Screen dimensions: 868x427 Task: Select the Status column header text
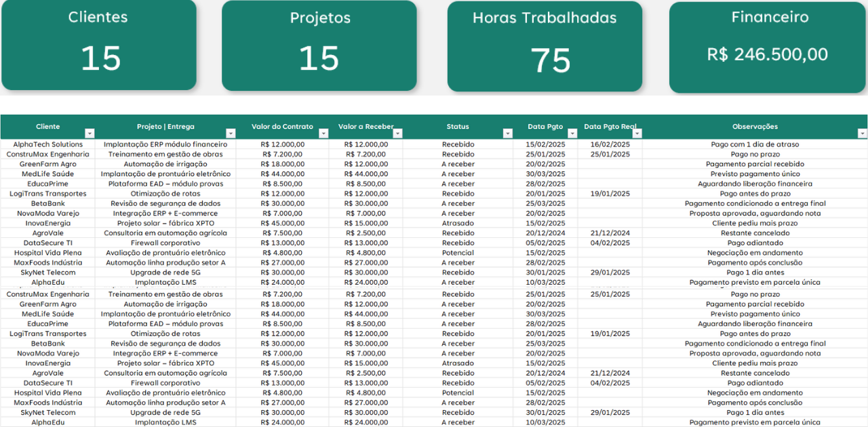pos(458,127)
